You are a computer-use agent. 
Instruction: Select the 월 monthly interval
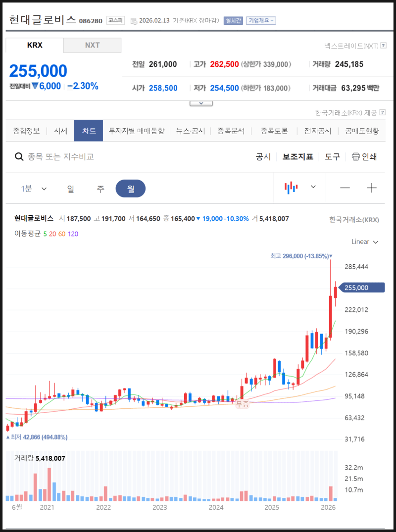click(131, 189)
